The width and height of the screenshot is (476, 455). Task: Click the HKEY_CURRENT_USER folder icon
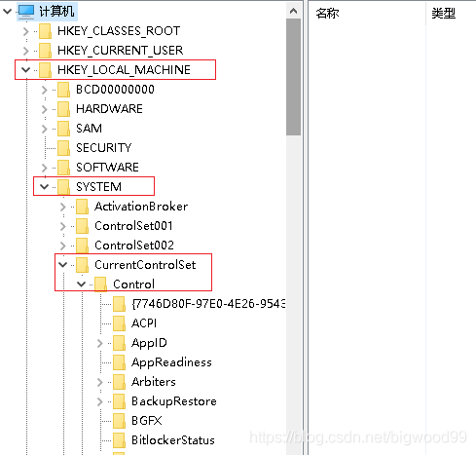click(x=45, y=51)
